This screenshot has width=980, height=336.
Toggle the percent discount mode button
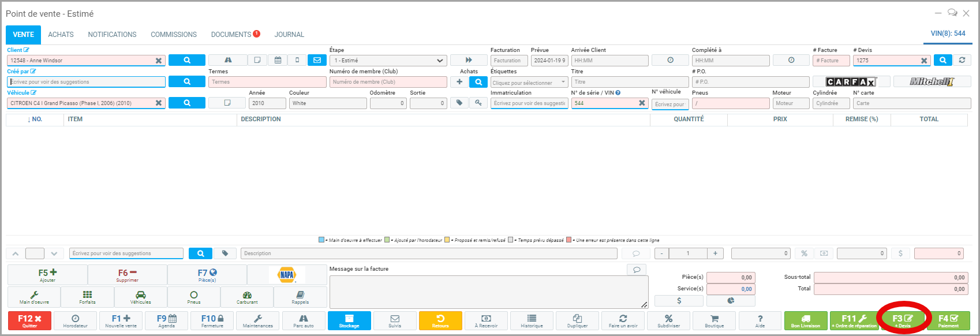coord(804,253)
